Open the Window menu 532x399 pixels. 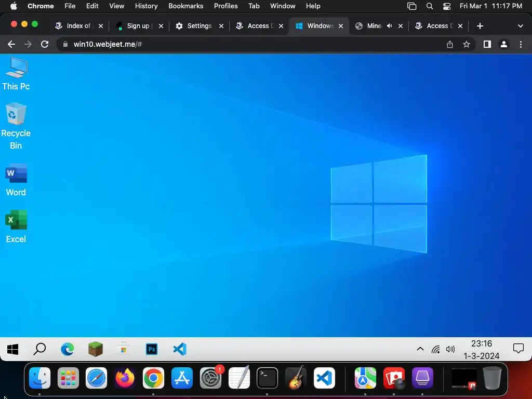pos(283,6)
